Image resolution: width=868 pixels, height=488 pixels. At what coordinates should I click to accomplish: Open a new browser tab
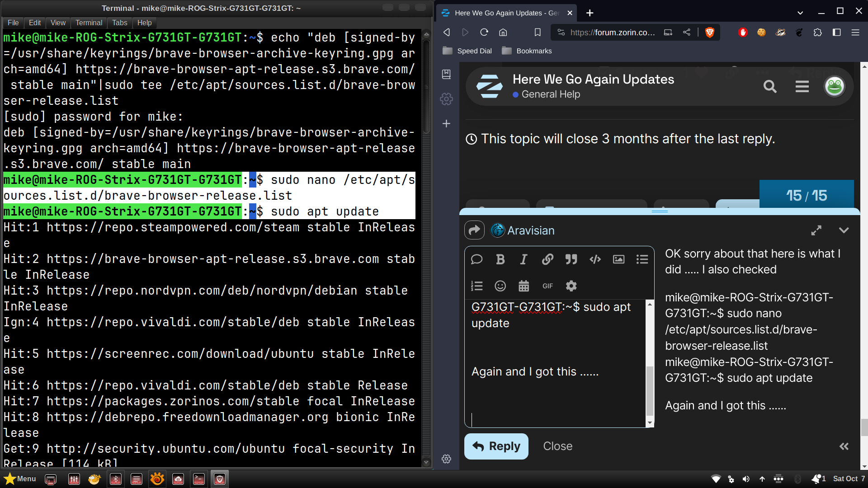pos(590,13)
